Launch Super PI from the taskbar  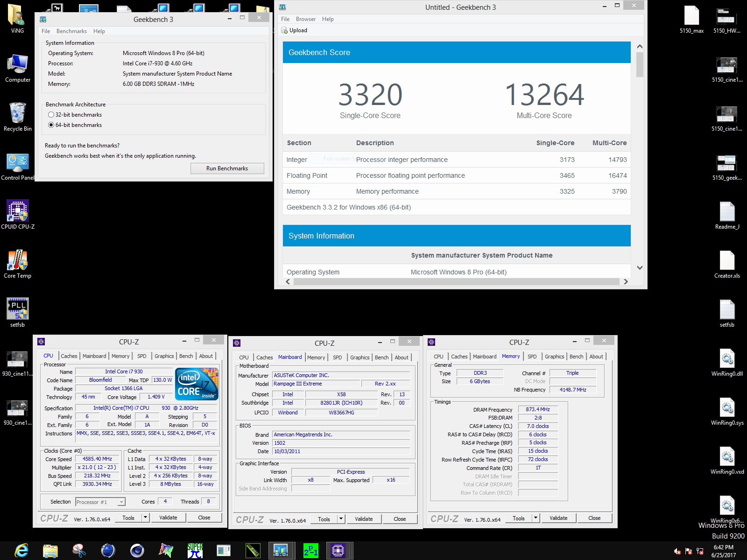(195, 551)
